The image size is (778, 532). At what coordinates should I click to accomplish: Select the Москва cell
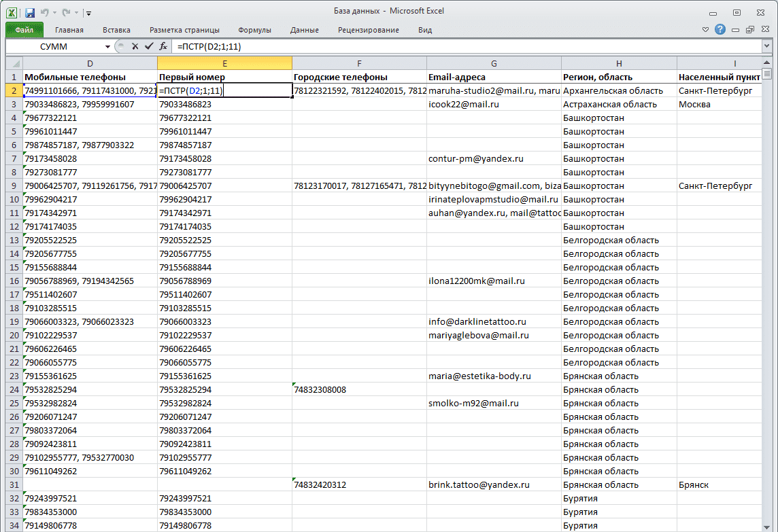[x=719, y=104]
